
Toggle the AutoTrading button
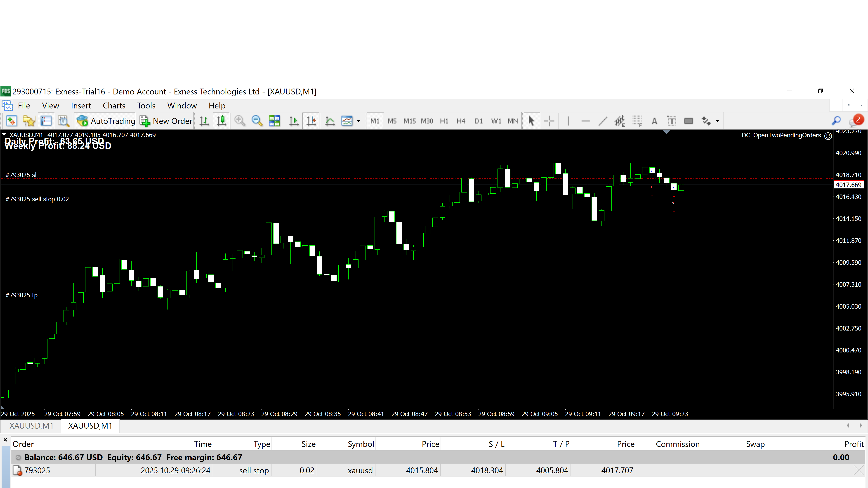106,121
